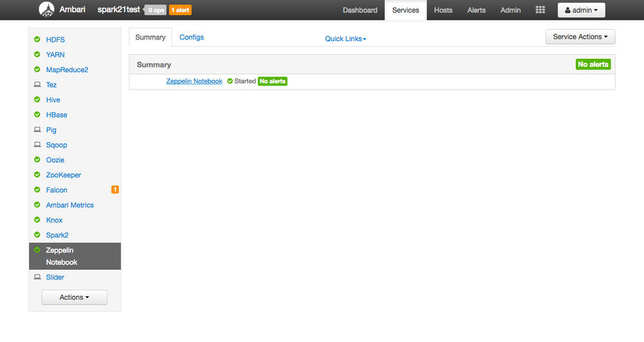Open the Oozie service
Screen dimensions: 644x342
click(x=55, y=160)
